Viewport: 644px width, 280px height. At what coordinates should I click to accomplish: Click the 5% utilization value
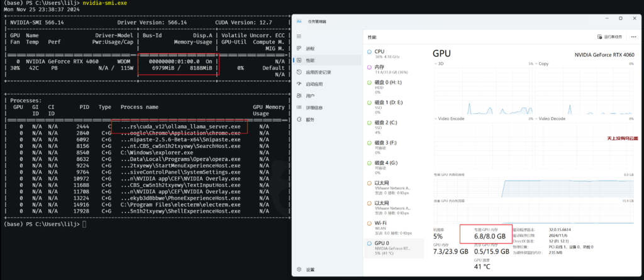[x=438, y=237]
